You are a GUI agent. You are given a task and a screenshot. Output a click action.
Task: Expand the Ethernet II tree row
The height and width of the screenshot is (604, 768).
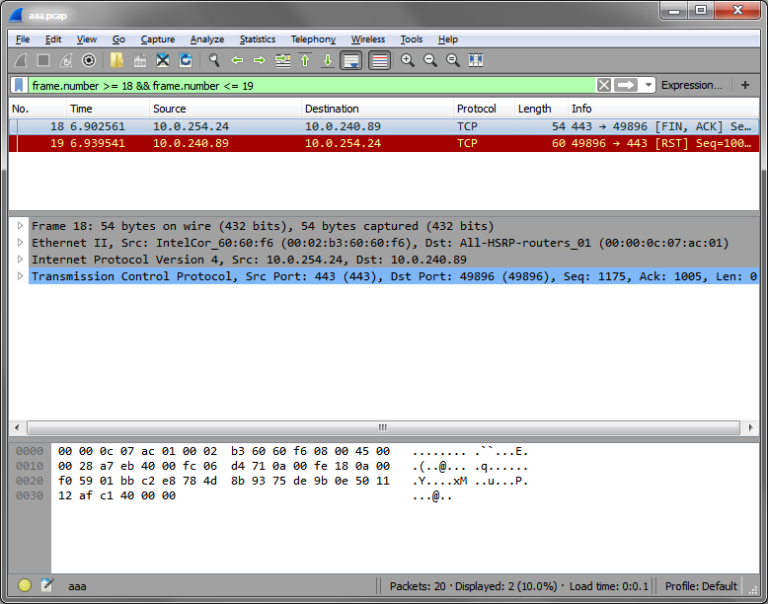click(x=20, y=242)
